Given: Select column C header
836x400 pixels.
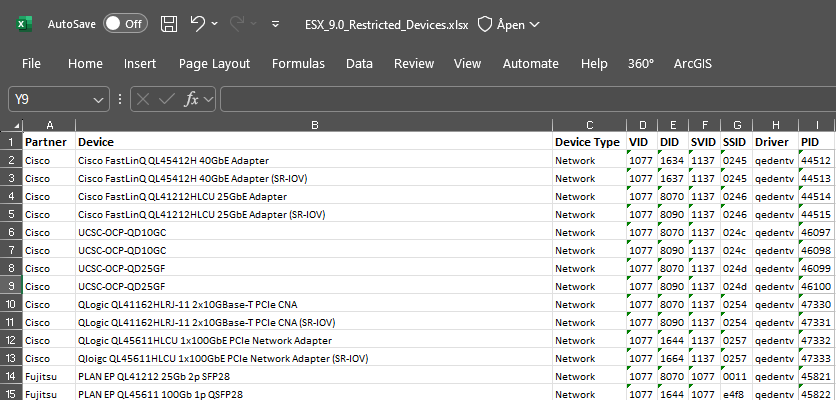Looking at the screenshot, I should click(589, 125).
